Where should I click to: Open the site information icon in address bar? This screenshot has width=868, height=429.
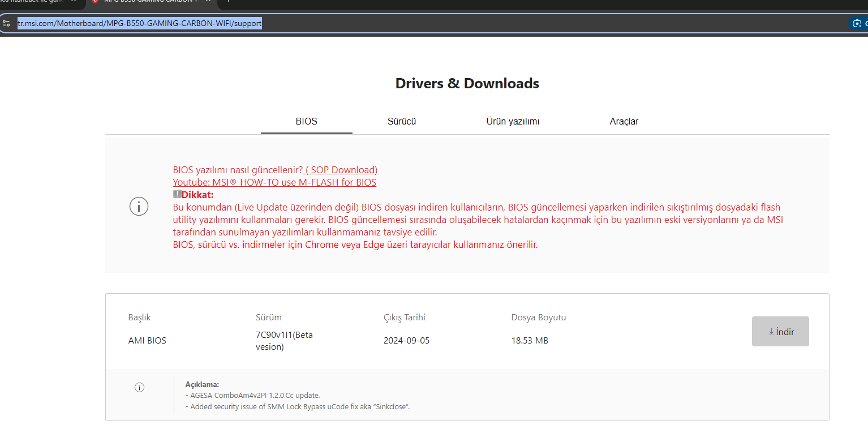6,23
